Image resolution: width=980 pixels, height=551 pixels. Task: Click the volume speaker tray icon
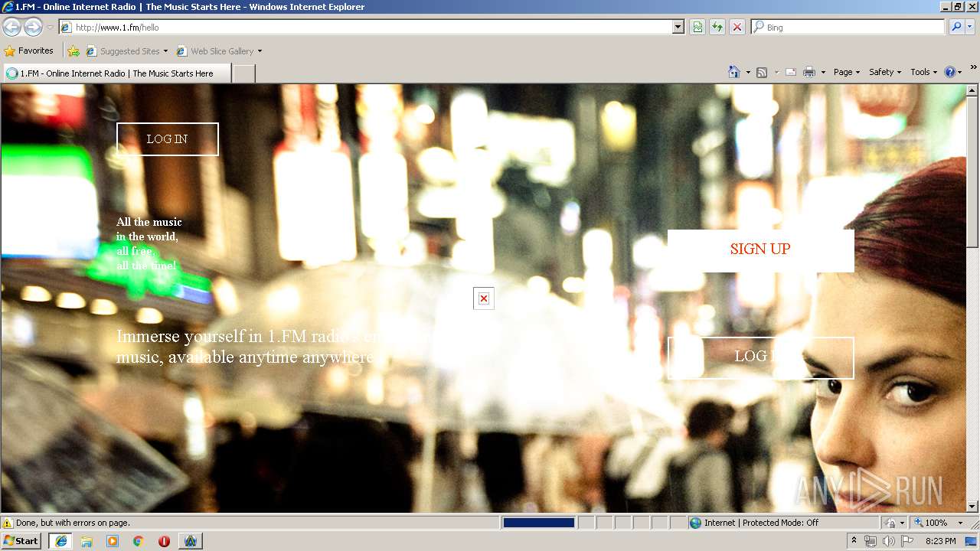pos(888,541)
